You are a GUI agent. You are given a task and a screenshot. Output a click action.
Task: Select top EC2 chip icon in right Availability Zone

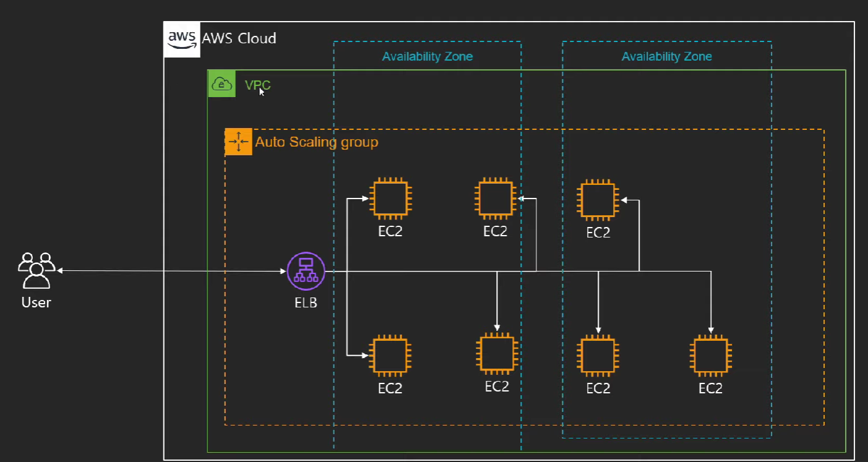[598, 200]
